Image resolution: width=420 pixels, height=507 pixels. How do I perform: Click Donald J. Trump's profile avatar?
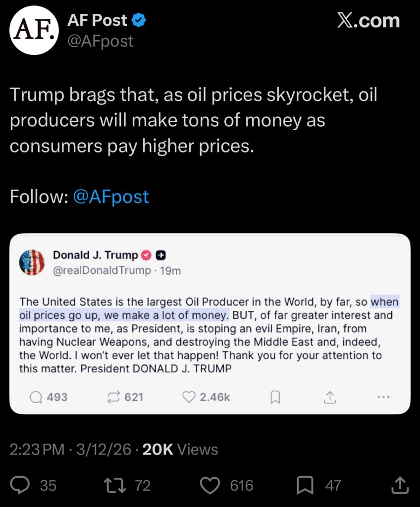click(32, 262)
